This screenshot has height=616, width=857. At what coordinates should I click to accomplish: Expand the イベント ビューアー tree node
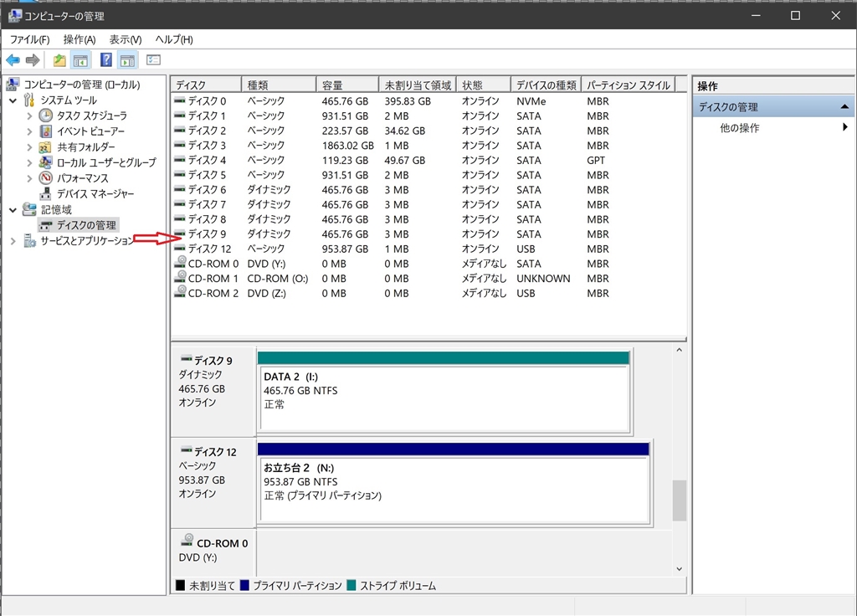29,131
